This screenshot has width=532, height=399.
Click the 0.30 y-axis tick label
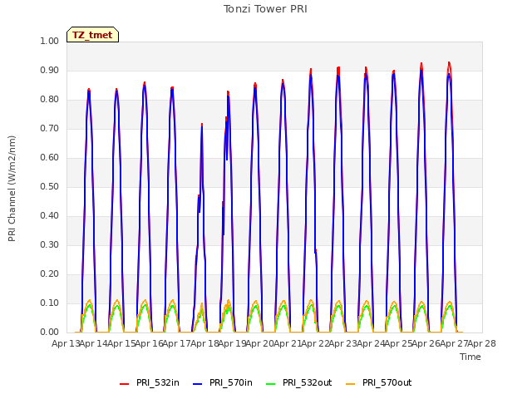click(50, 245)
